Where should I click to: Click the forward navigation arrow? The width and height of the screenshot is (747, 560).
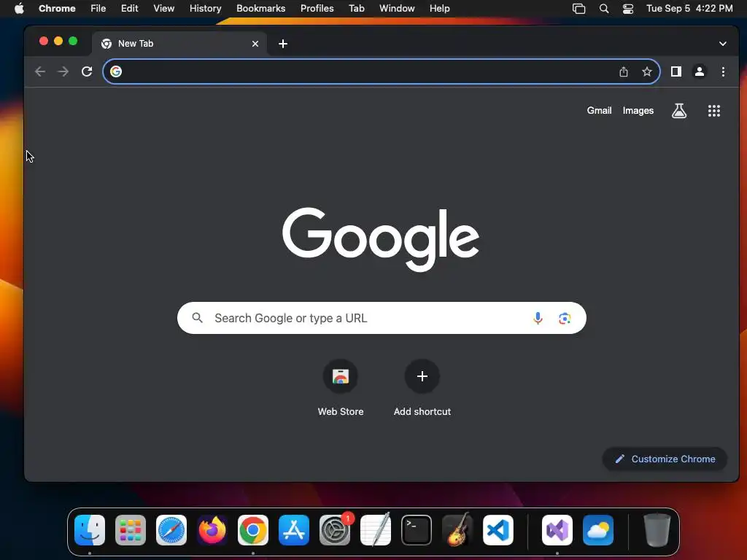pyautogui.click(x=63, y=71)
